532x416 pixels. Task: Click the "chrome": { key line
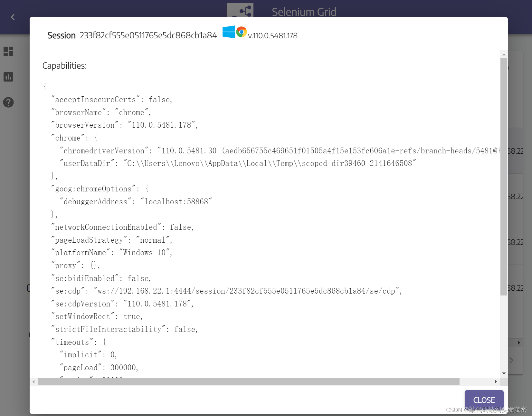point(75,138)
